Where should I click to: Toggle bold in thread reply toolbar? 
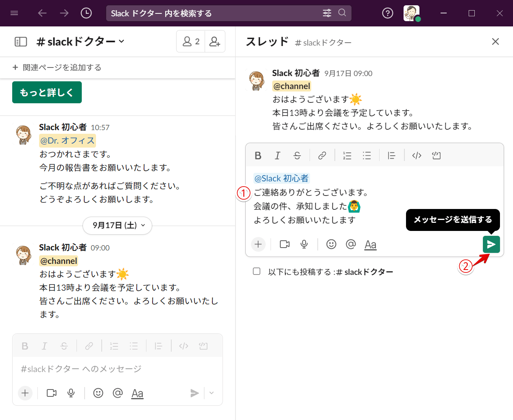[x=258, y=155]
